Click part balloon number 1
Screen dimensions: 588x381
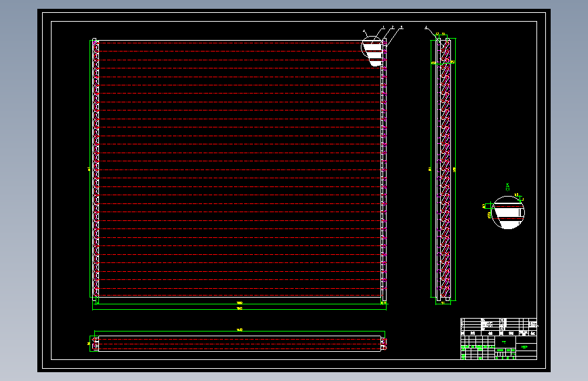tap(383, 27)
